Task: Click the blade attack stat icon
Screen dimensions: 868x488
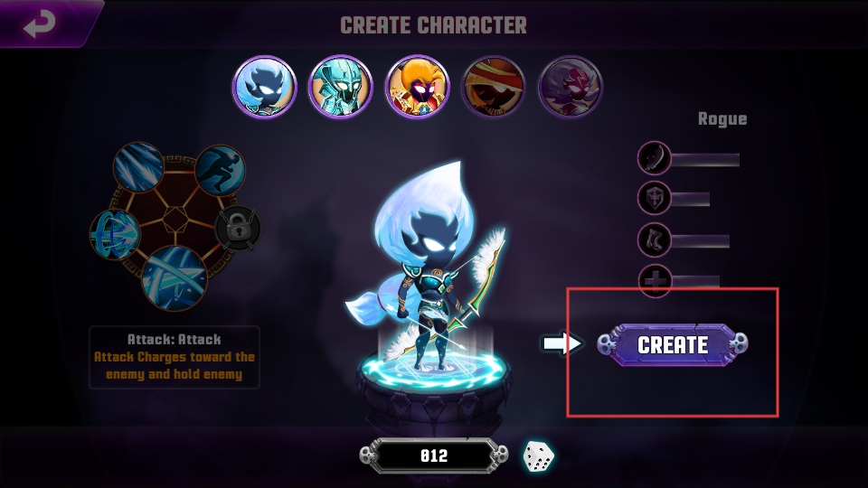Action: 655,158
